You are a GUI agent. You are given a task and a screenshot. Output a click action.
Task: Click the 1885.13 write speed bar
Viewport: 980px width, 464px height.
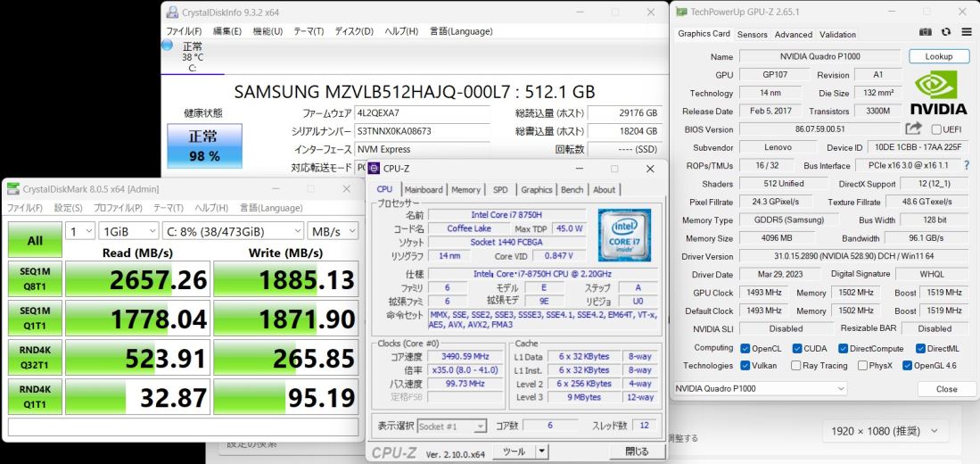[x=286, y=279]
